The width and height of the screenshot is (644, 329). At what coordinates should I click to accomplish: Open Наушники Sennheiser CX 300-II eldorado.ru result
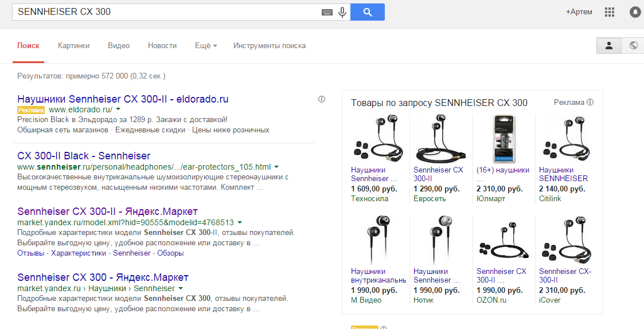click(x=123, y=99)
